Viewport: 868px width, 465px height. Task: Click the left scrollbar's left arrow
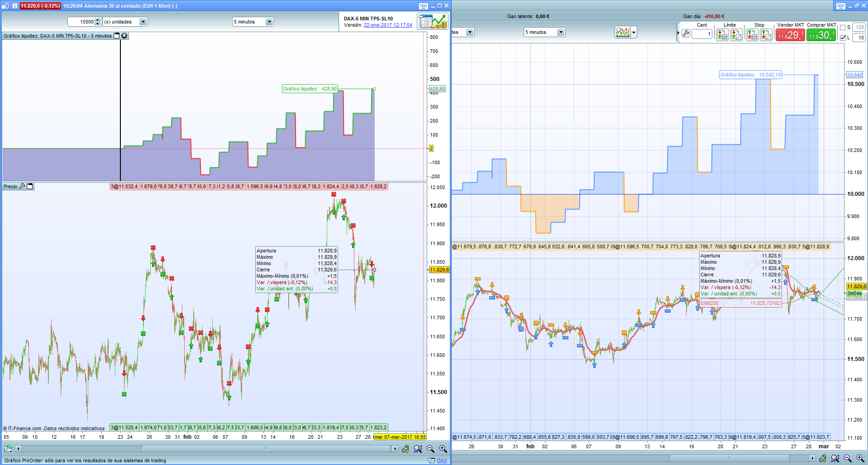[x=19, y=449]
